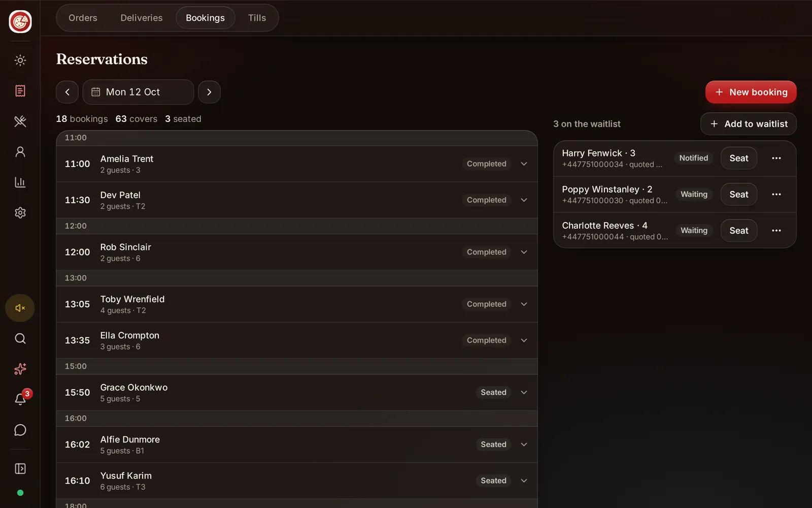Open the Mon 12 Oct date picker
Viewport: 812px width, 508px height.
pos(138,92)
